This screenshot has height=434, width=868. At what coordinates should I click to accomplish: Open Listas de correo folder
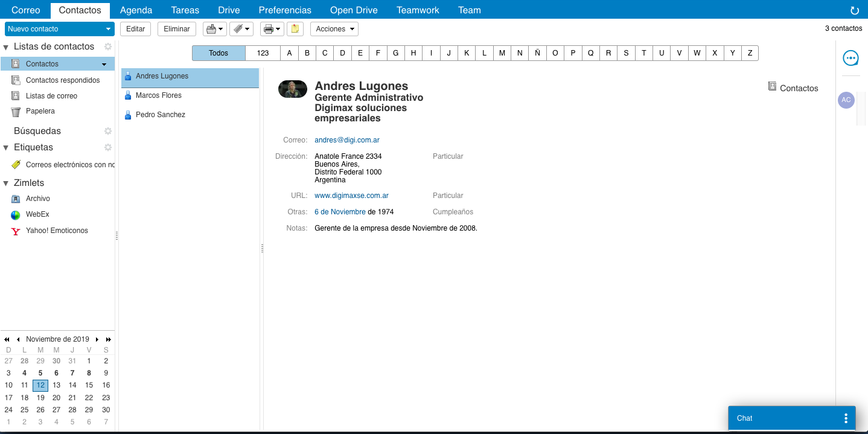[51, 96]
